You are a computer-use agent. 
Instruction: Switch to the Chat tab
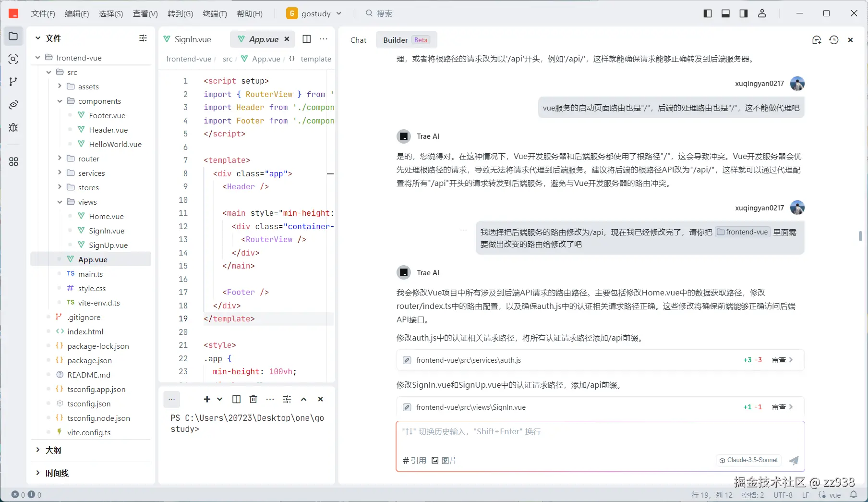point(358,40)
